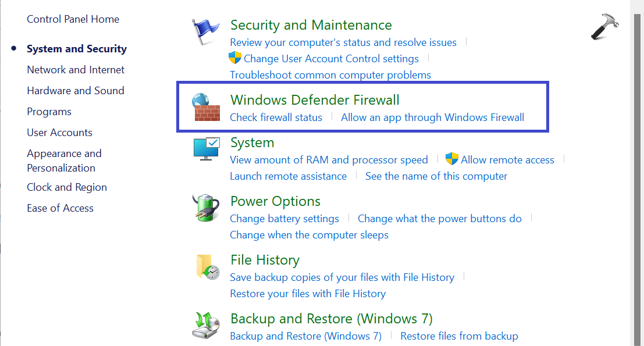Screen dimensions: 644x346
Task: Click View amount of RAM and processor speed
Action: (329, 160)
